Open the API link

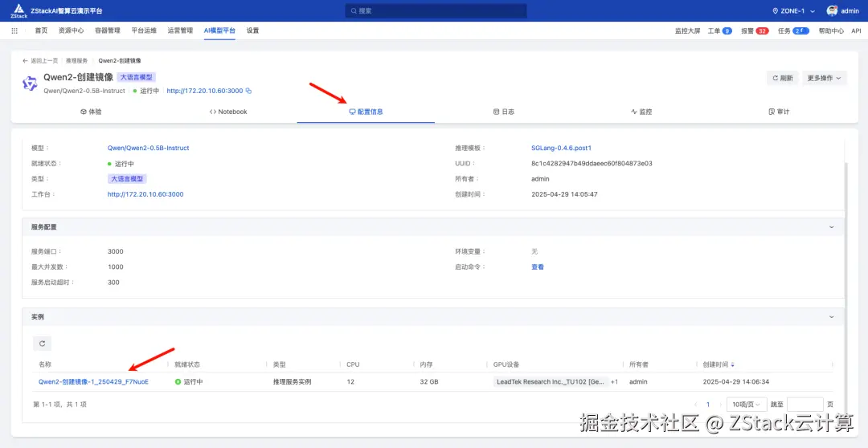856,31
